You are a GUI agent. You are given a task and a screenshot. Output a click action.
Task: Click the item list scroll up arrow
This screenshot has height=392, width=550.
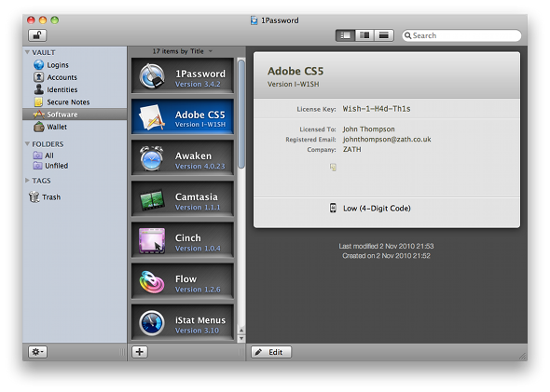[x=241, y=330]
